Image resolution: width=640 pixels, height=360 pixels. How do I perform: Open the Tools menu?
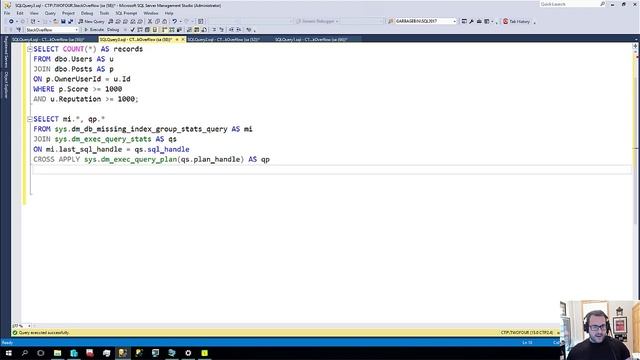(x=104, y=13)
